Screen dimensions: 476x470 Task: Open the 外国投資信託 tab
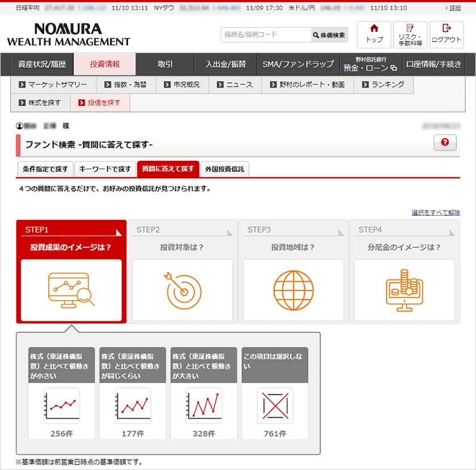224,169
